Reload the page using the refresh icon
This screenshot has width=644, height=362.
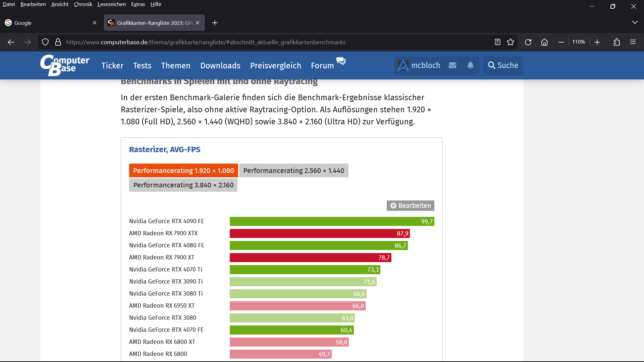tap(528, 42)
